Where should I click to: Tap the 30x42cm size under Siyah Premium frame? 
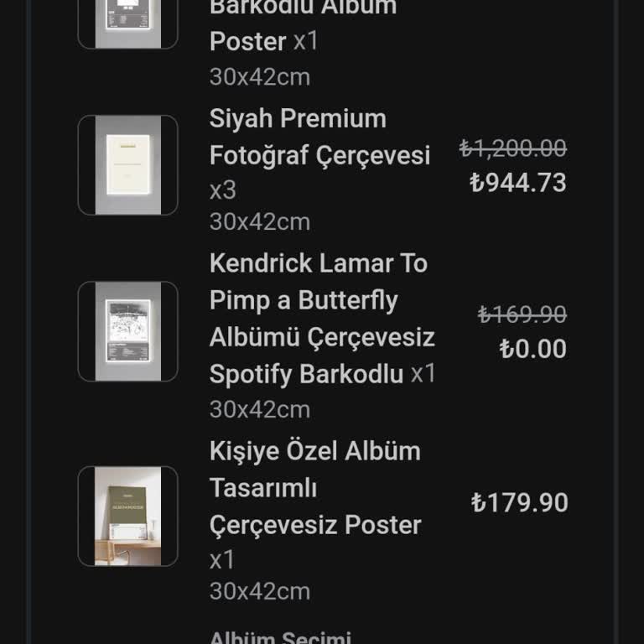point(260,221)
